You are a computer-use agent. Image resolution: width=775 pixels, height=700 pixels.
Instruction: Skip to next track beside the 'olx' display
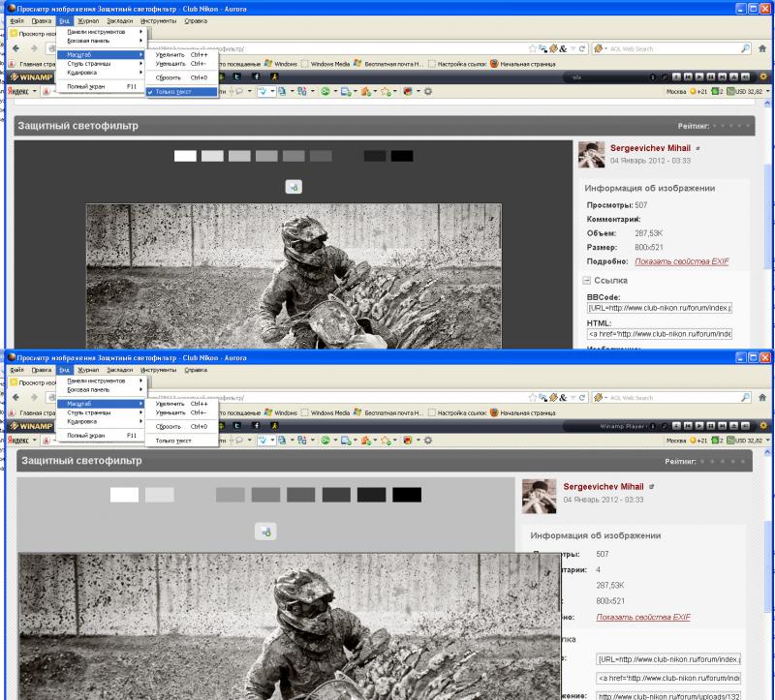click(722, 76)
